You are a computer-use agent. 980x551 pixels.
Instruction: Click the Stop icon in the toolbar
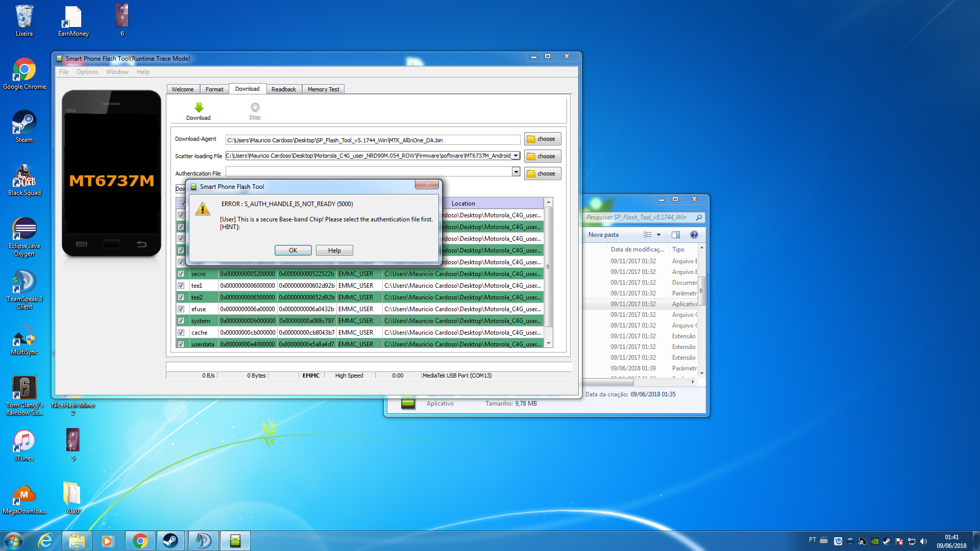[255, 107]
